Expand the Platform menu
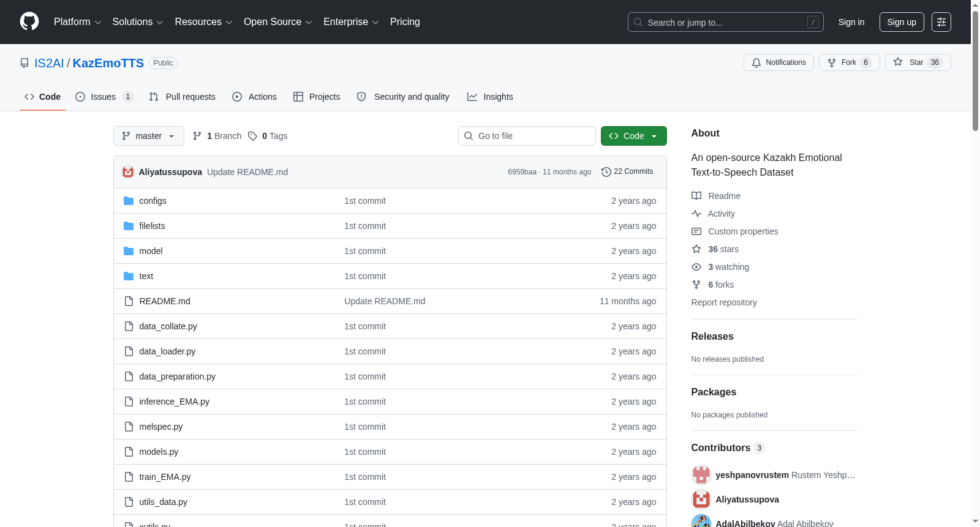The height and width of the screenshot is (527, 980). click(x=77, y=22)
